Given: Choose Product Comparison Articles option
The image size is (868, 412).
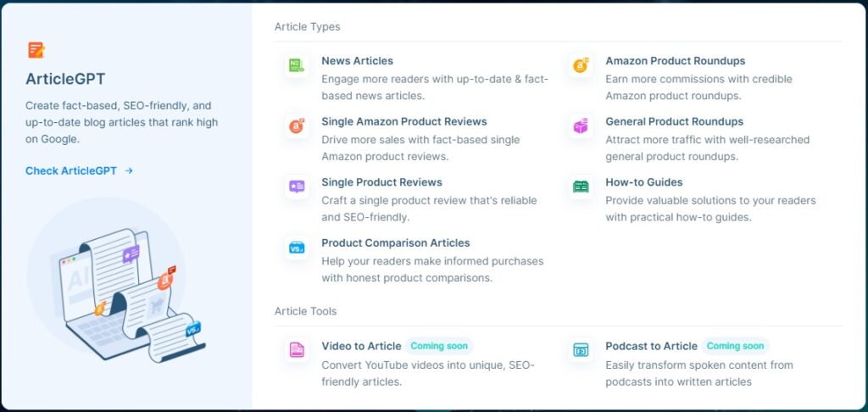Looking at the screenshot, I should pyautogui.click(x=396, y=242).
